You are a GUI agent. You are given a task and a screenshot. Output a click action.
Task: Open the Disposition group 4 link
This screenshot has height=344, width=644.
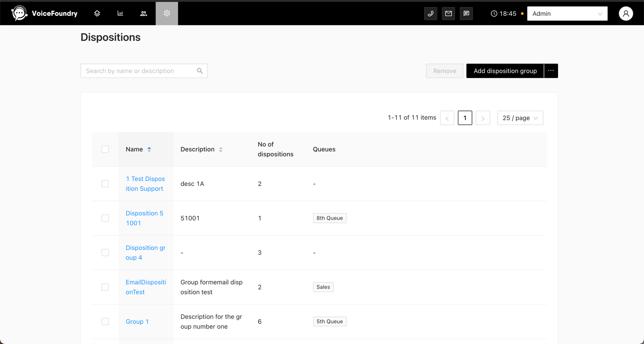pos(145,252)
